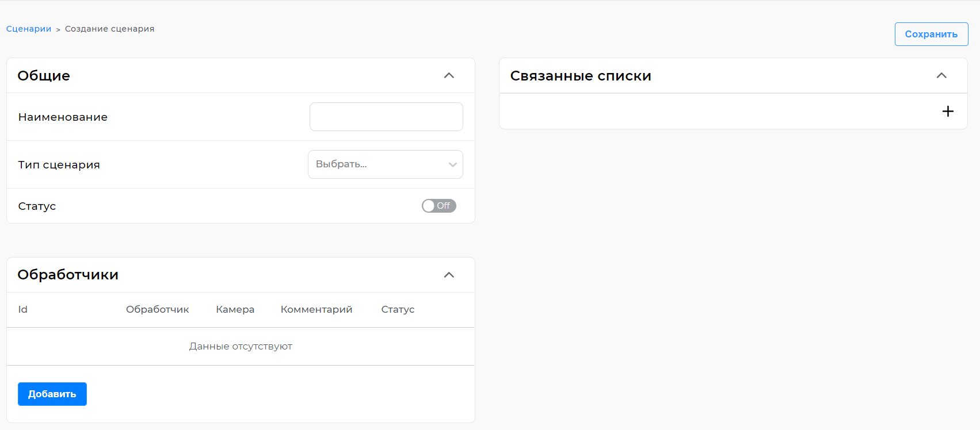Go back to Сценарии breadcrumb link
The image size is (980, 430).
(29, 29)
